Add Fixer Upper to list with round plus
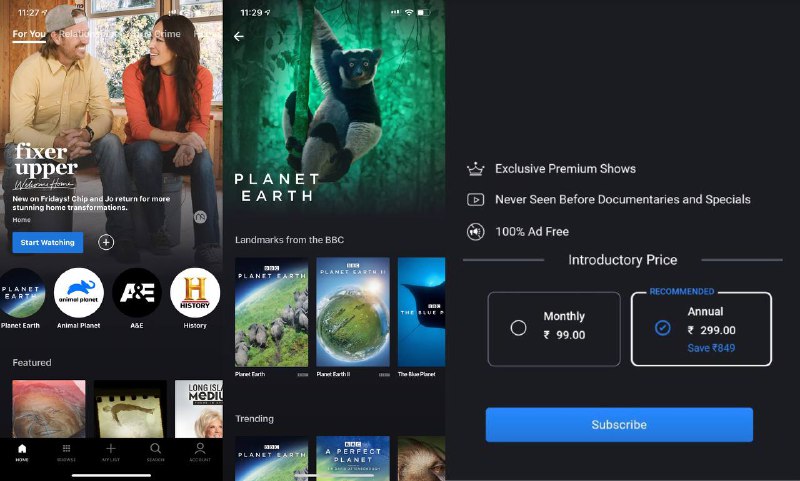This screenshot has width=800, height=481. tap(106, 242)
